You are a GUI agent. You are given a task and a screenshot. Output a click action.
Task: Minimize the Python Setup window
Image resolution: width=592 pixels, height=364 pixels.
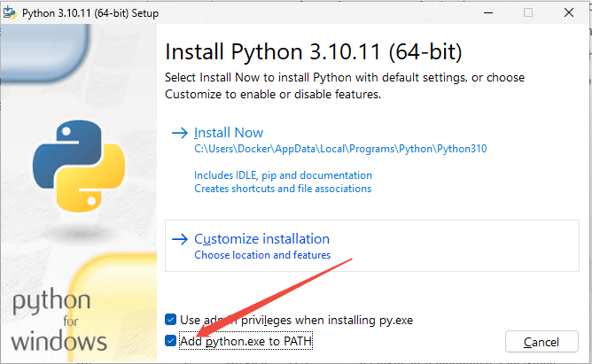(x=488, y=12)
